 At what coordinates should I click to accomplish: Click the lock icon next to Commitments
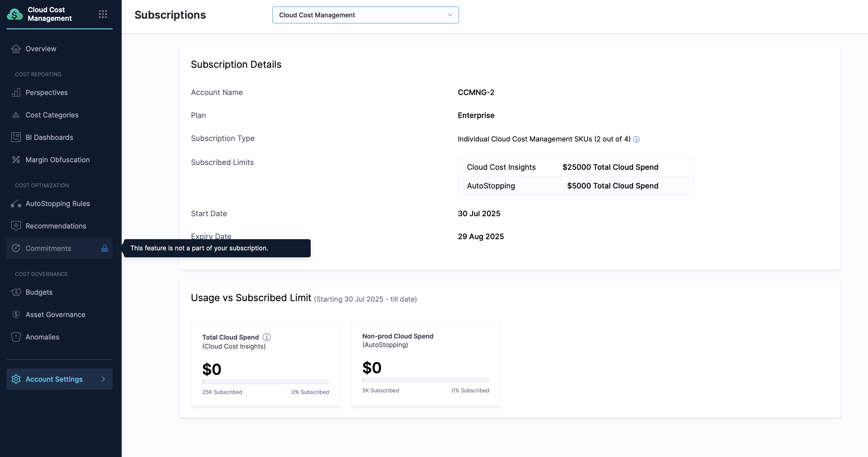104,248
